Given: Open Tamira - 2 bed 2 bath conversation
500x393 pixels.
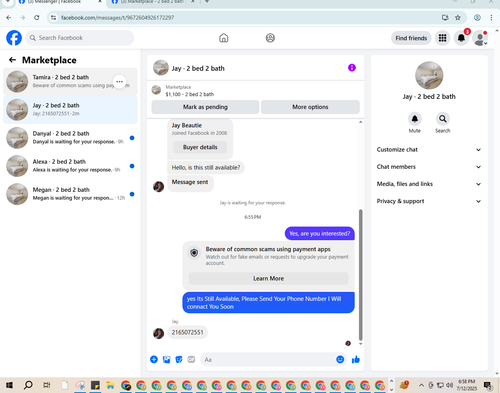Looking at the screenshot, I should (70, 81).
